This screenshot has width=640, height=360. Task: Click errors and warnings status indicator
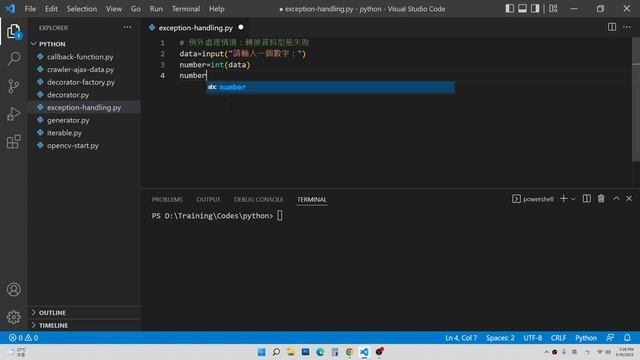point(23,338)
